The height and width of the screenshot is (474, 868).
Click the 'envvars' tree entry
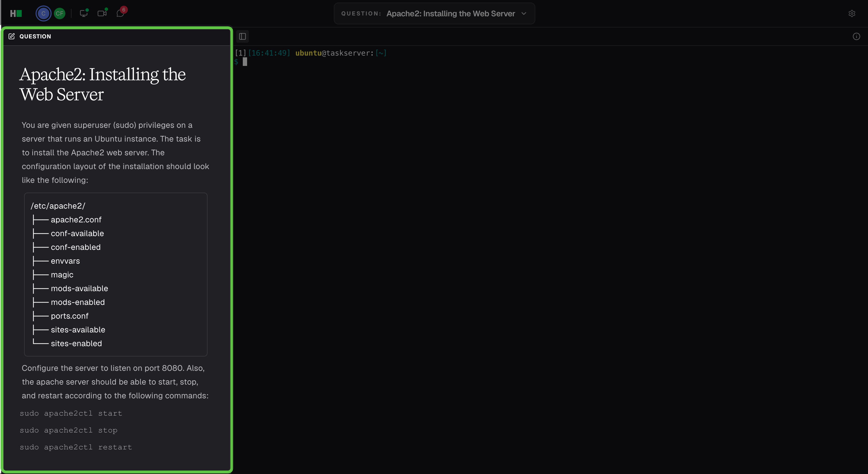click(x=65, y=261)
